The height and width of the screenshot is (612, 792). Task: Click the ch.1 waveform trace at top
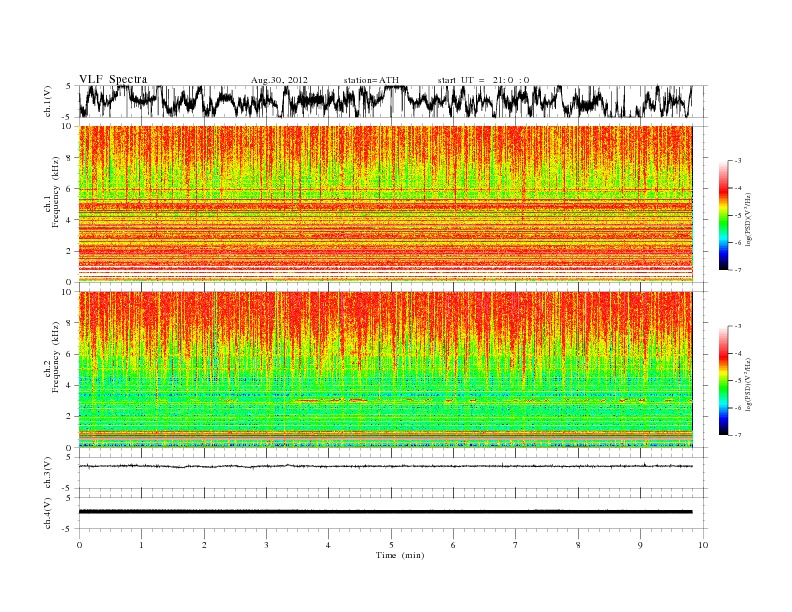pos(385,101)
